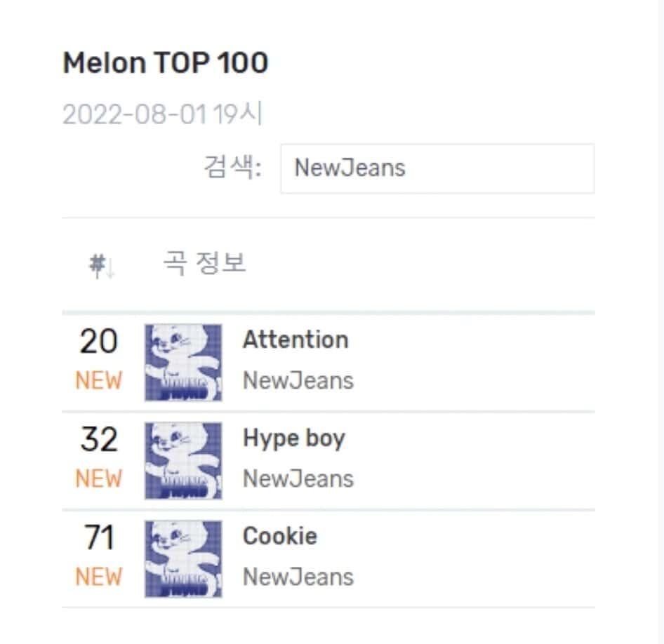The width and height of the screenshot is (664, 644).
Task: Click the Melon TOP 100 heading
Action: (166, 64)
